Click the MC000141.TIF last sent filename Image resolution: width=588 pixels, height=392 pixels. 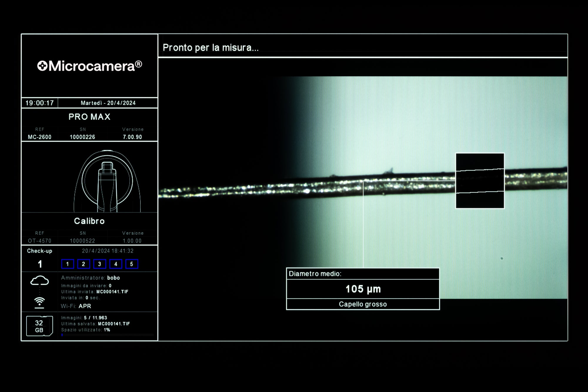tap(112, 292)
